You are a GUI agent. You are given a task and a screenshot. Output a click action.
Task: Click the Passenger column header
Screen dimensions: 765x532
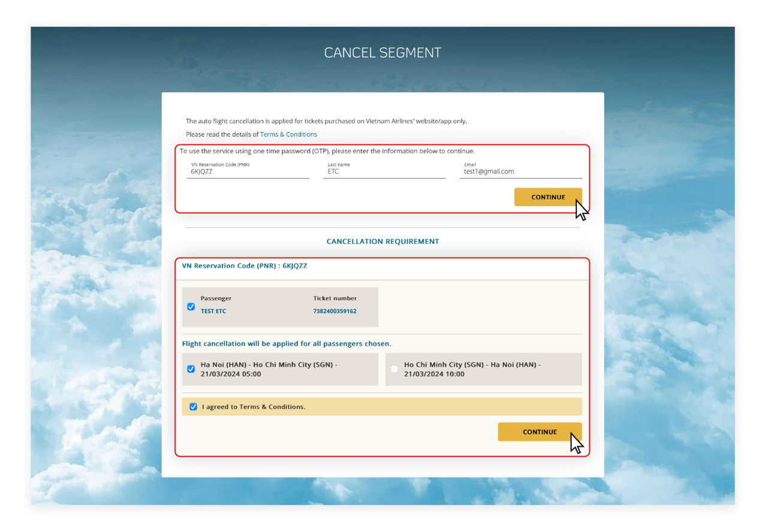[x=216, y=298]
